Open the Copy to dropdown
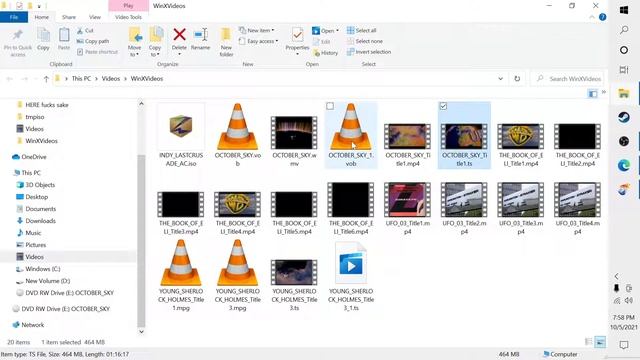640x360 pixels. [155, 42]
